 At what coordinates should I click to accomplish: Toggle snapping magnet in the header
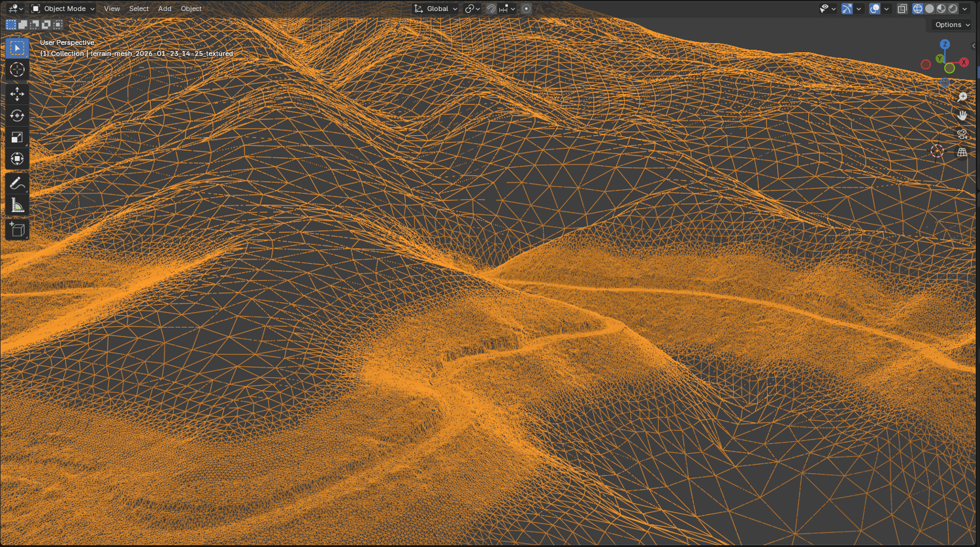pyautogui.click(x=491, y=8)
